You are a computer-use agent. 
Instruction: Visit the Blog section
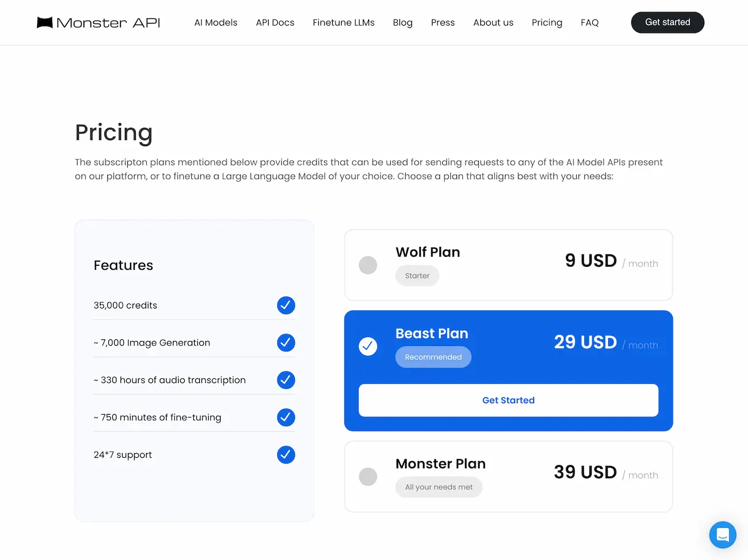tap(403, 22)
